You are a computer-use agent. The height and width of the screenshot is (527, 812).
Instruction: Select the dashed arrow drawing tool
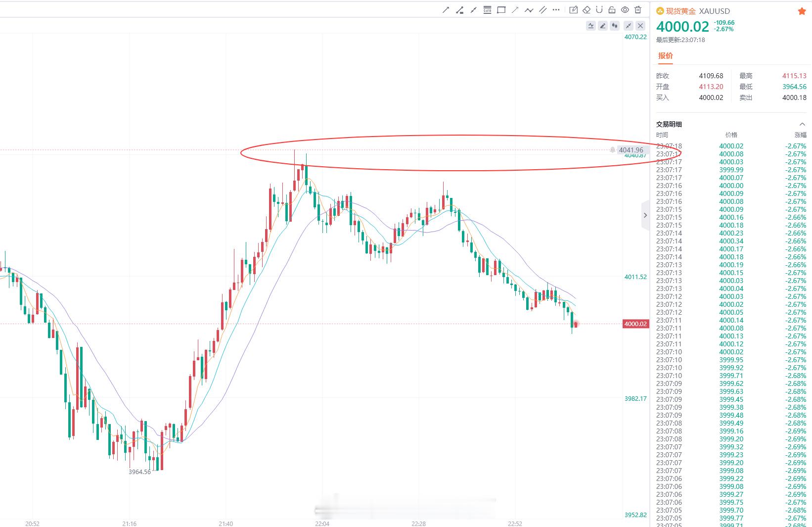[515, 10]
